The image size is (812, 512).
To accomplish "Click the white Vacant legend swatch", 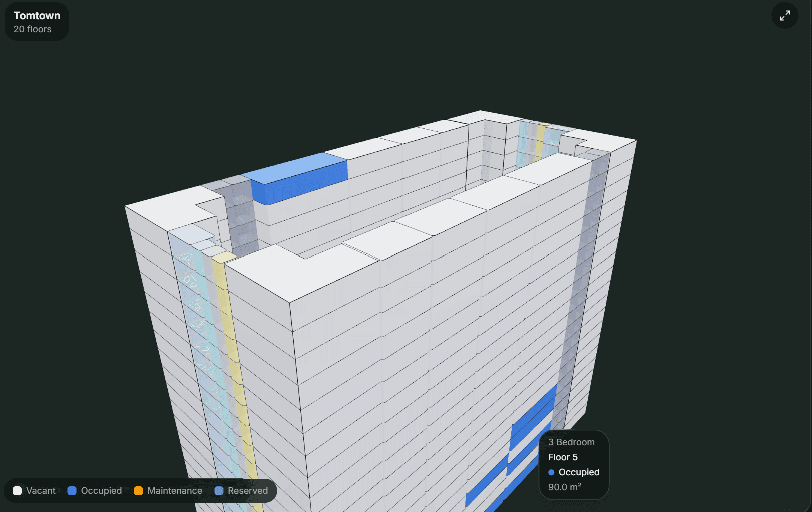I will [x=17, y=491].
